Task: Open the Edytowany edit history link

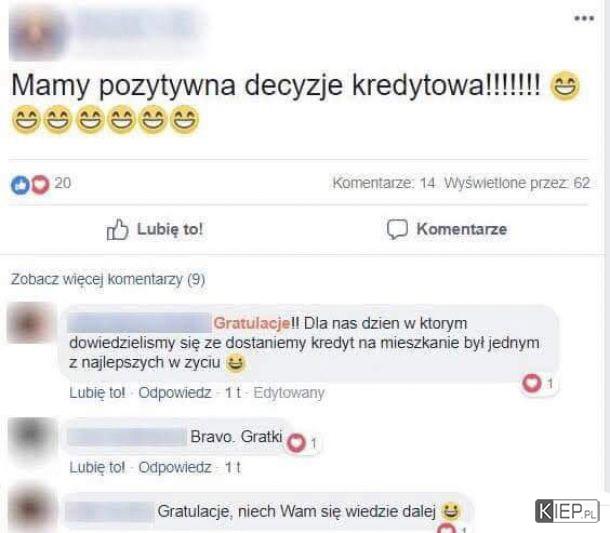Action: pyautogui.click(x=289, y=393)
